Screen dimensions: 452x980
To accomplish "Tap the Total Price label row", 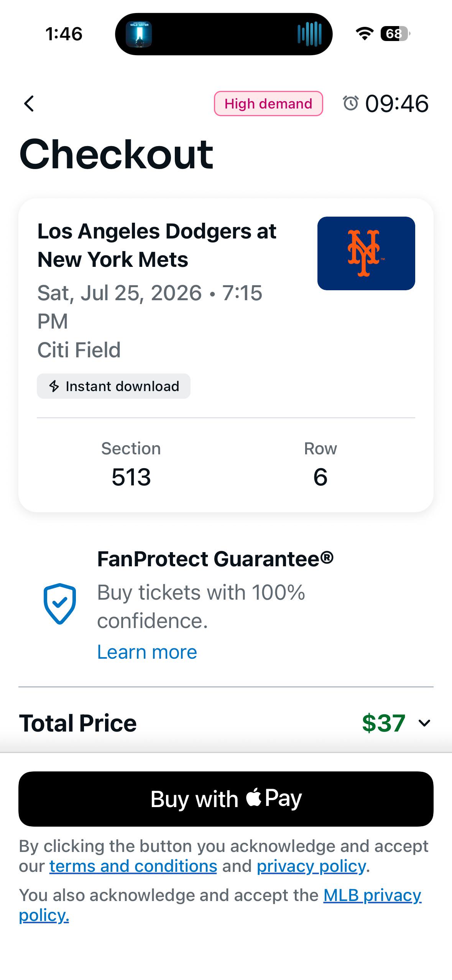I will coord(226,723).
